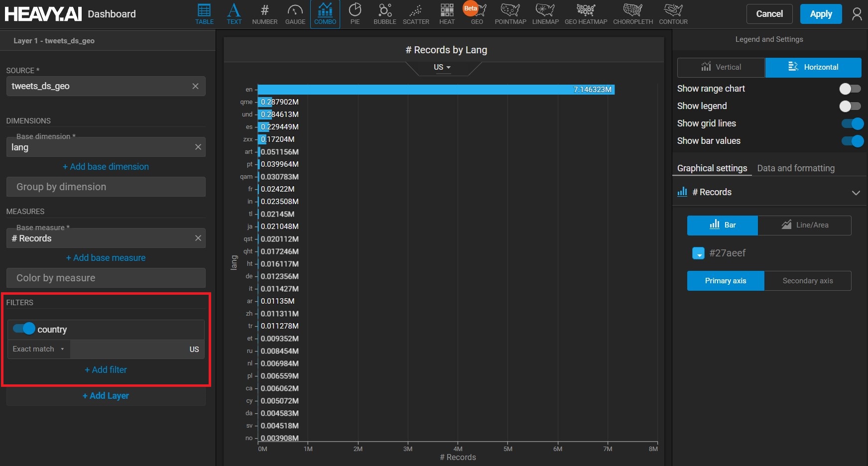Select the Line/Area display tab

[804, 225]
